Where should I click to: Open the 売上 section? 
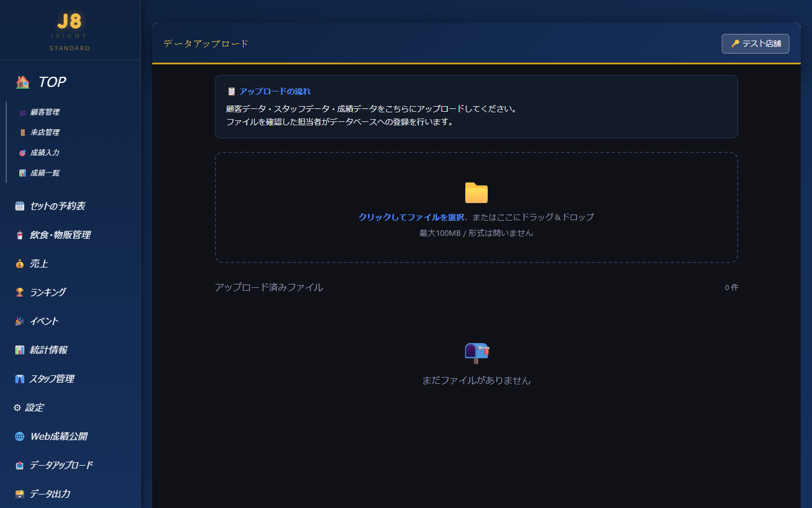[x=39, y=264]
